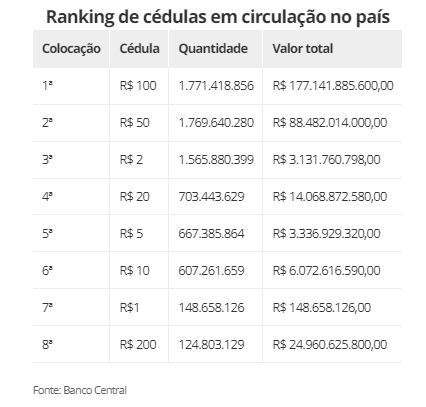
Task: Click the Cédula column header
Action: [139, 49]
